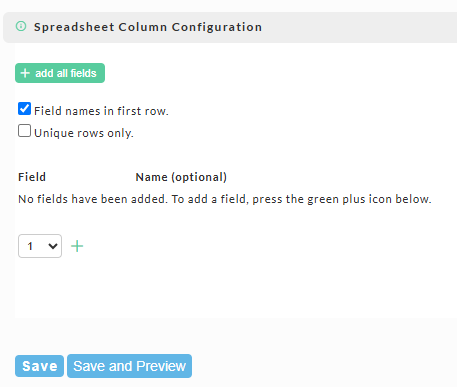
Task: Click the plus symbol inside add all fields
Action: pos(25,73)
